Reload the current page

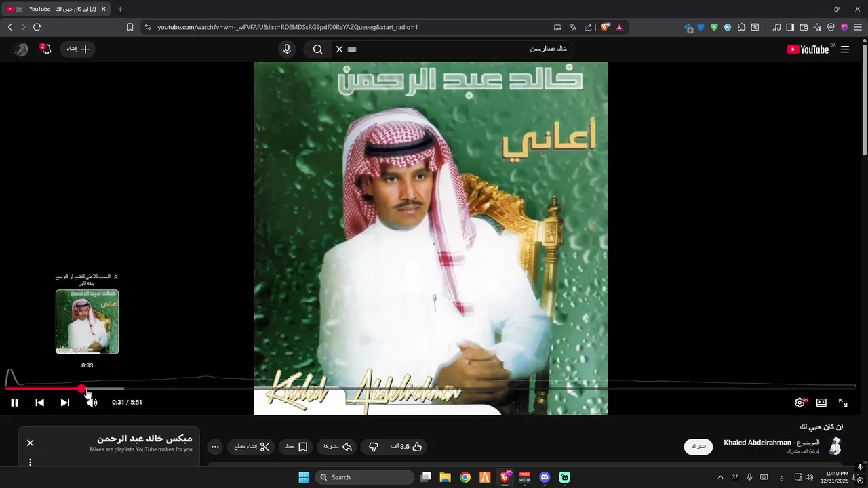click(x=37, y=27)
